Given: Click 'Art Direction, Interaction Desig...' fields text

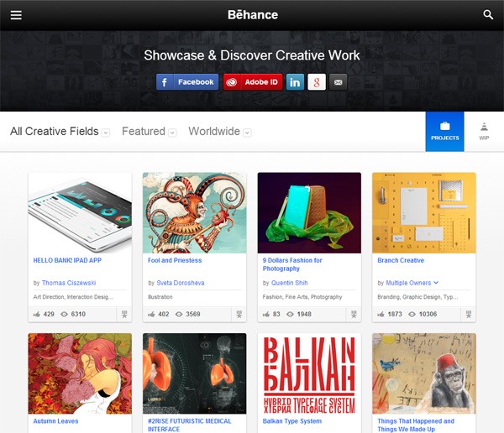Looking at the screenshot, I should click(x=73, y=297).
